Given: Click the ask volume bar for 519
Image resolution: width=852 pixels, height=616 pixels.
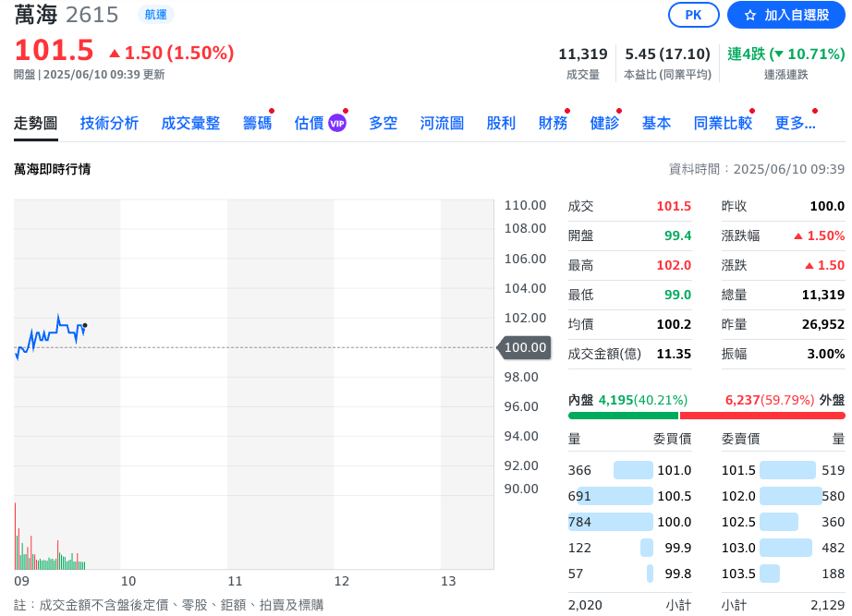Looking at the screenshot, I should click(x=787, y=470).
